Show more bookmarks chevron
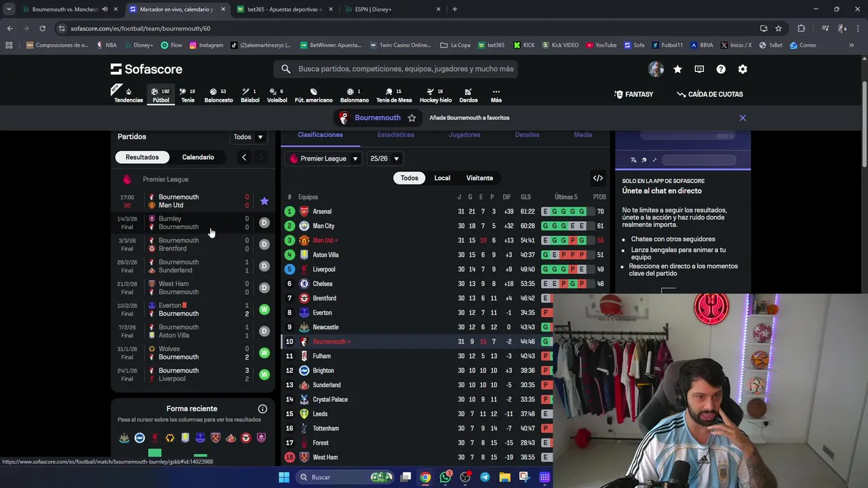The width and height of the screenshot is (868, 488). 851,45
